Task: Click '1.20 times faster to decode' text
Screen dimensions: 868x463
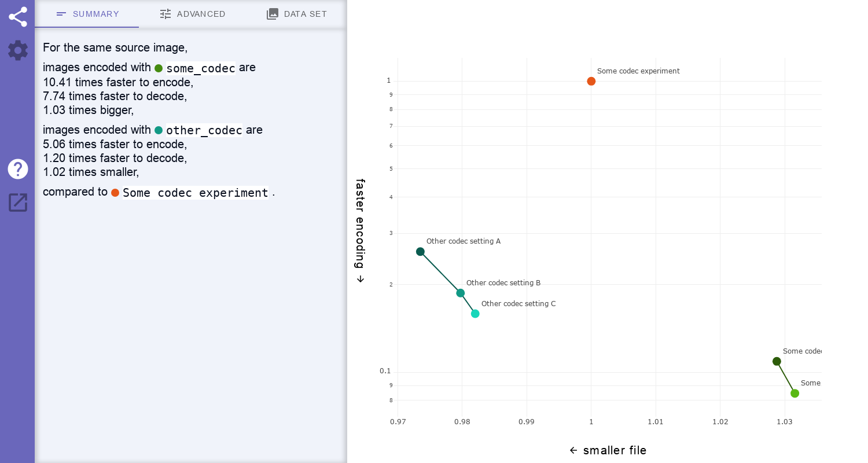Action: coord(115,158)
